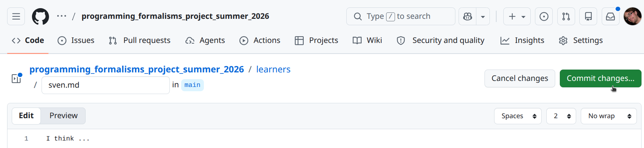
Task: Open the Pull requests shortcut in header
Action: coord(566,16)
